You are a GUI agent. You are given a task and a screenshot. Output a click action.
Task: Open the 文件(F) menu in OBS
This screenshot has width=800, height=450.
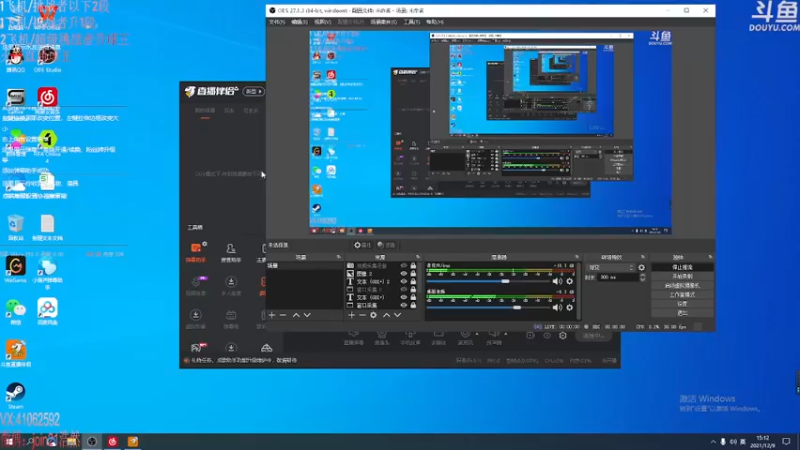277,22
